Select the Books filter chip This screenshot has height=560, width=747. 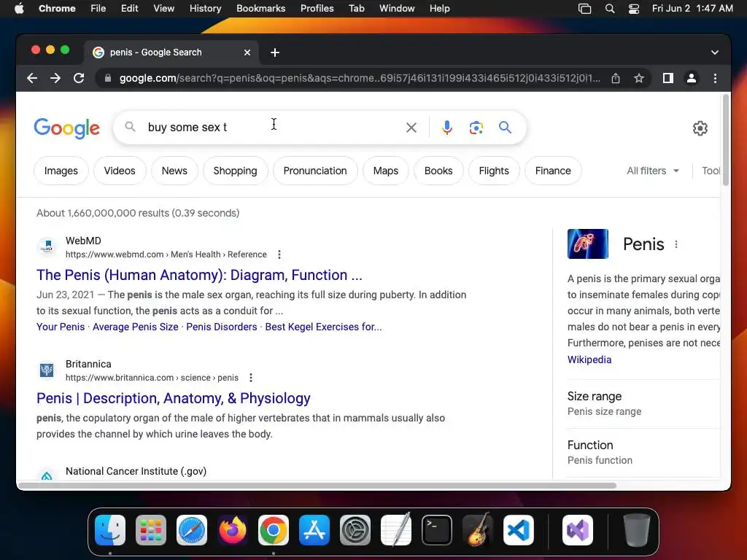(x=438, y=171)
